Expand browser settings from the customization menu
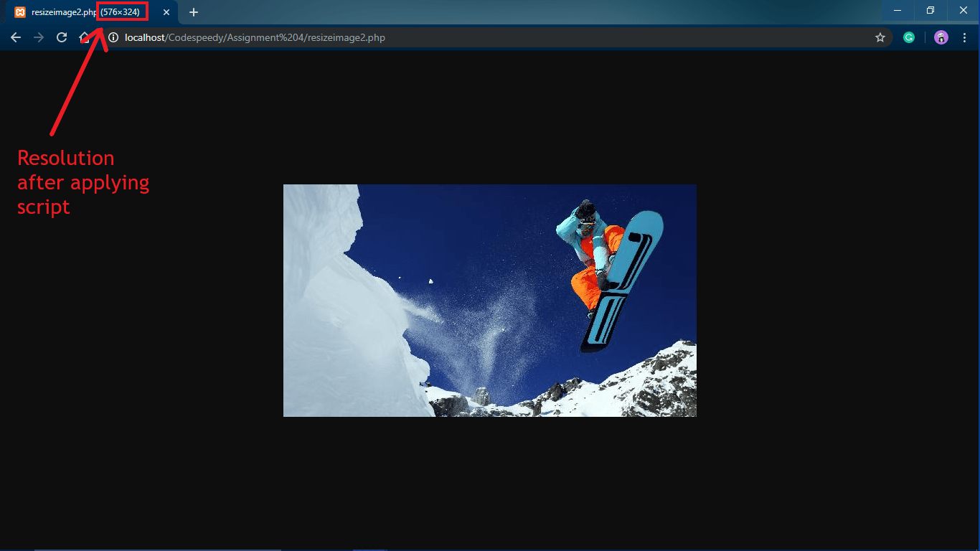The image size is (980, 551). (x=964, y=37)
